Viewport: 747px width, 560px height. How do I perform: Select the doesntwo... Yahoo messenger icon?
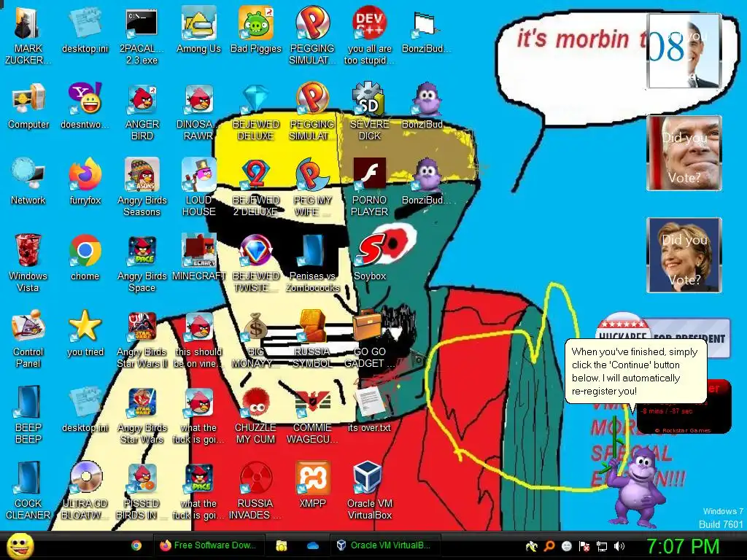tap(85, 106)
